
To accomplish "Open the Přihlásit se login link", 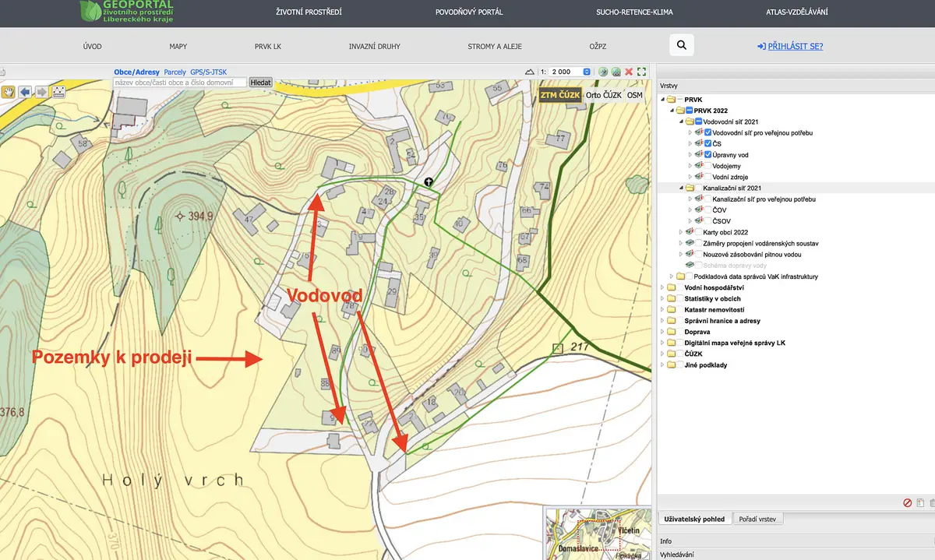I will pyautogui.click(x=789, y=47).
